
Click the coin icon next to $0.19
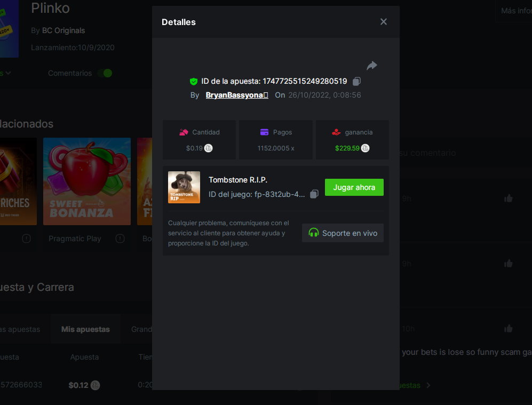tap(209, 148)
